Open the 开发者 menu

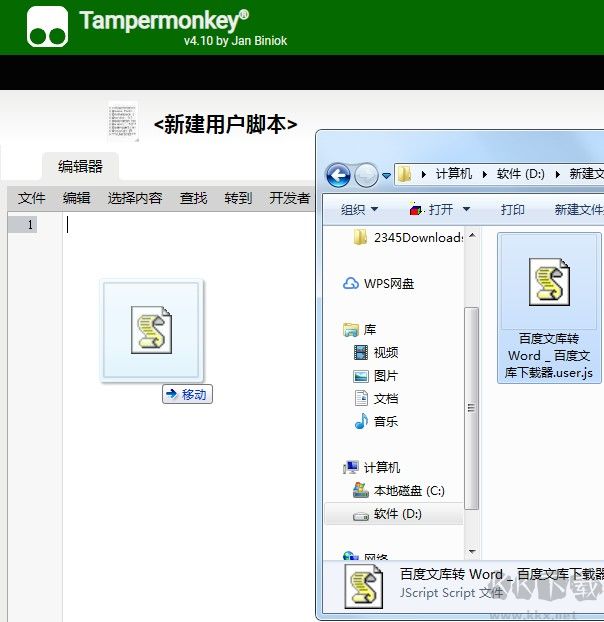point(290,198)
